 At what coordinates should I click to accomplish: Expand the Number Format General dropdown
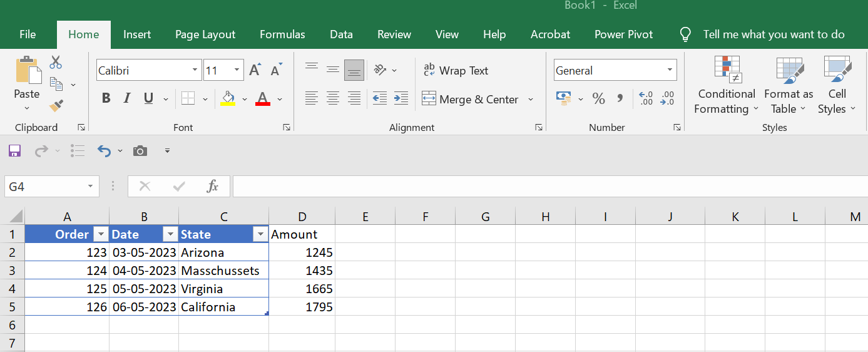click(x=670, y=70)
